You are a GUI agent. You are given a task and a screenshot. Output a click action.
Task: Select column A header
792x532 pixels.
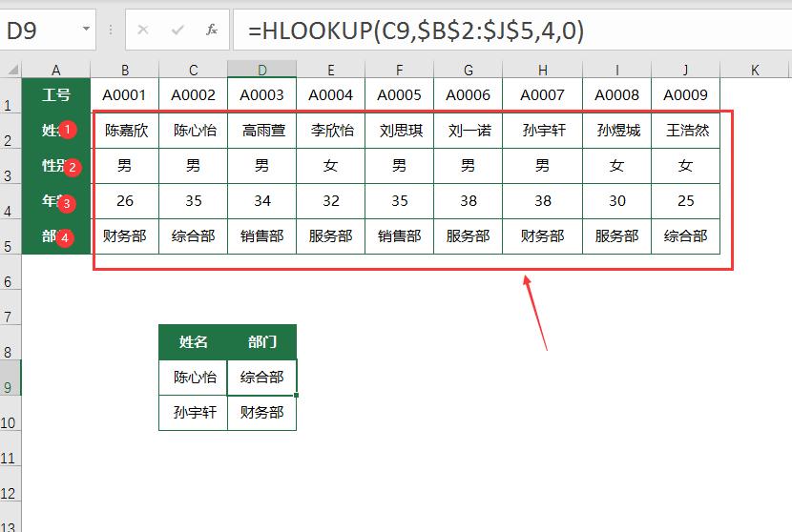click(x=56, y=70)
